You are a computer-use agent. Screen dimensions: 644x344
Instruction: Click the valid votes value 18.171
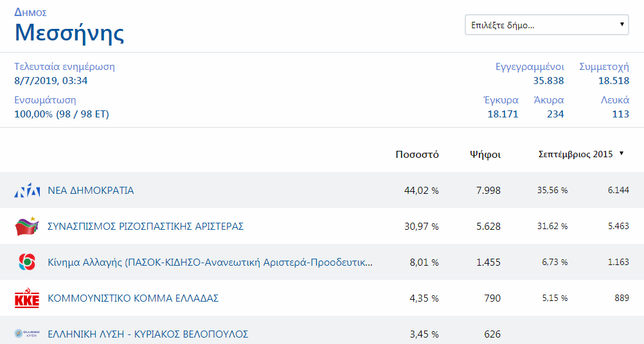[x=503, y=114]
